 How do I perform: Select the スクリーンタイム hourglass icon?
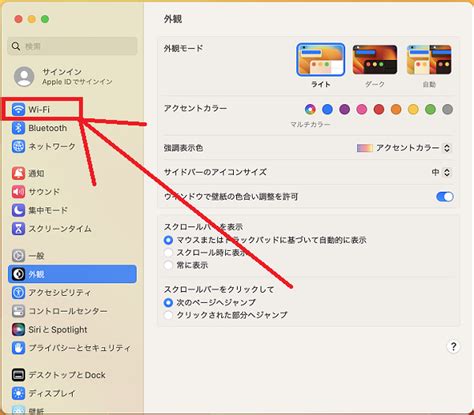[18, 229]
